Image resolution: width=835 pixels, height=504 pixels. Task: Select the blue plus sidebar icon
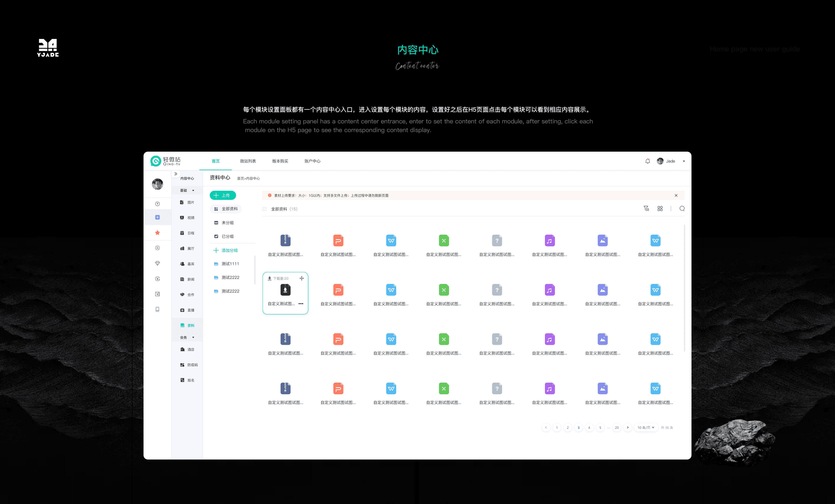[157, 217]
